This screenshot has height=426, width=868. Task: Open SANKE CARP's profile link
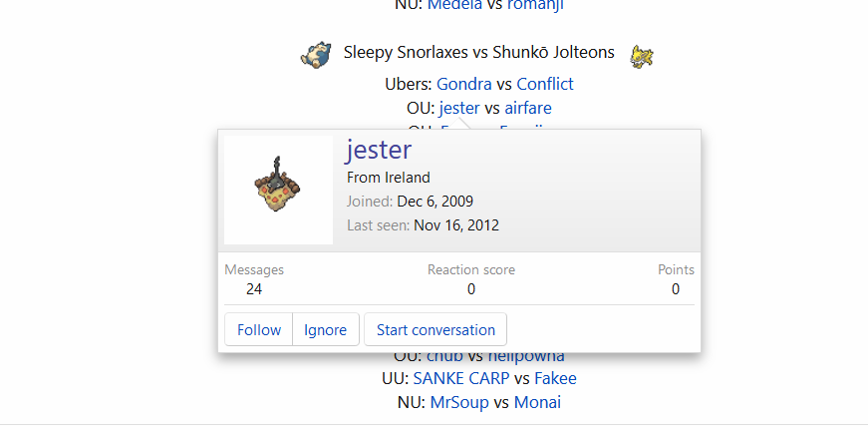(x=461, y=378)
